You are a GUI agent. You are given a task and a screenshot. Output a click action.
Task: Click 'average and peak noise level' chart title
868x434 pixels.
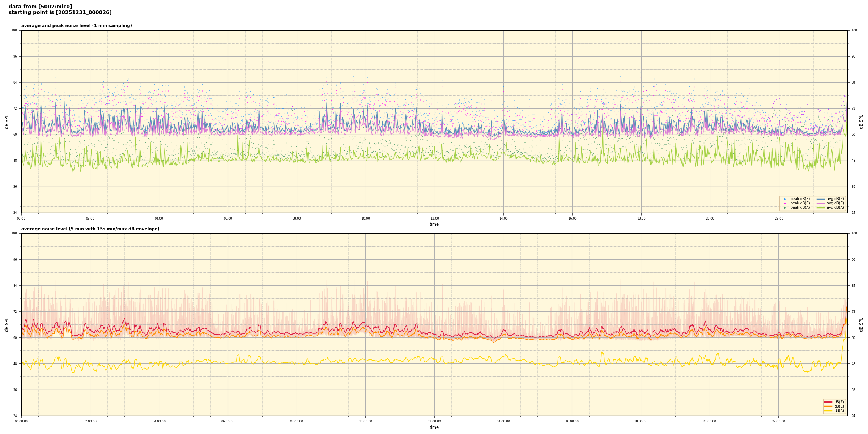pyautogui.click(x=76, y=26)
